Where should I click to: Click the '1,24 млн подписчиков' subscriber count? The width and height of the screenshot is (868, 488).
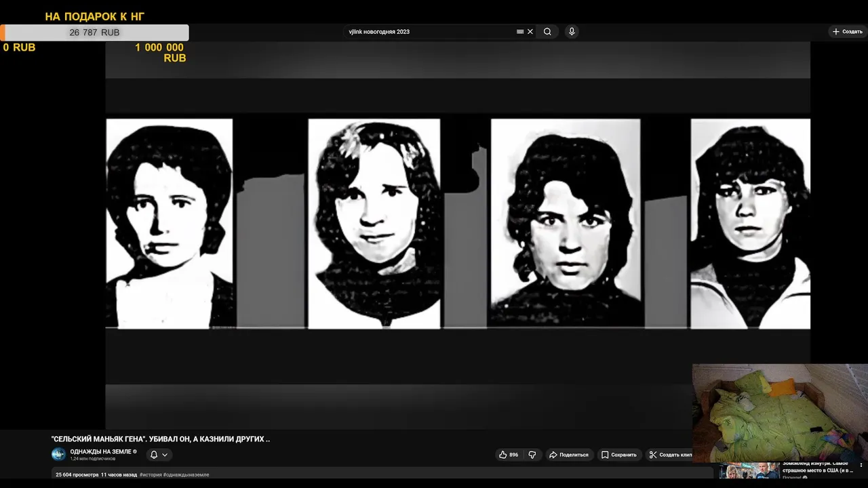point(93,459)
